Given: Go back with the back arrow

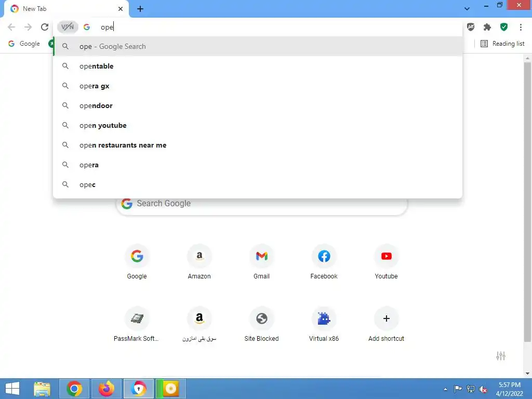Looking at the screenshot, I should [x=11, y=27].
